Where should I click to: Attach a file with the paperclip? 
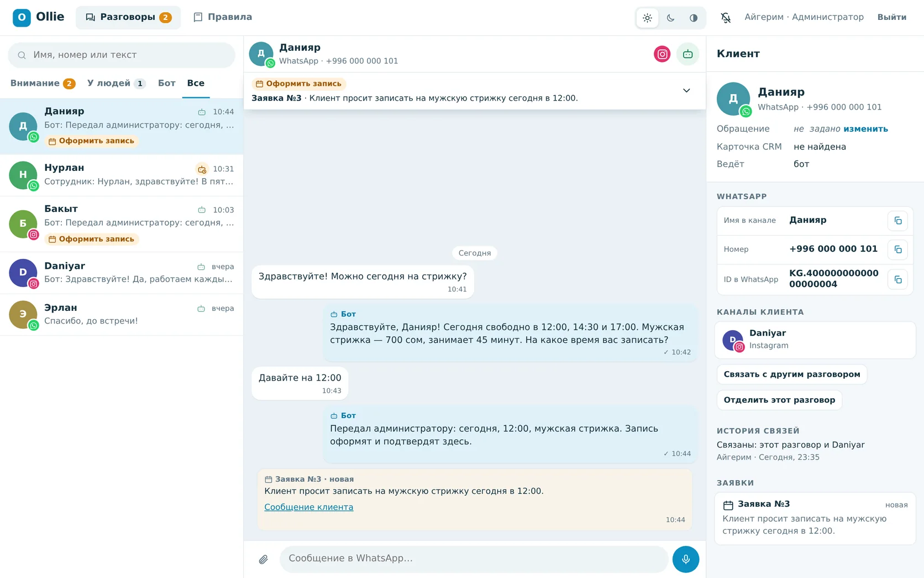click(264, 560)
